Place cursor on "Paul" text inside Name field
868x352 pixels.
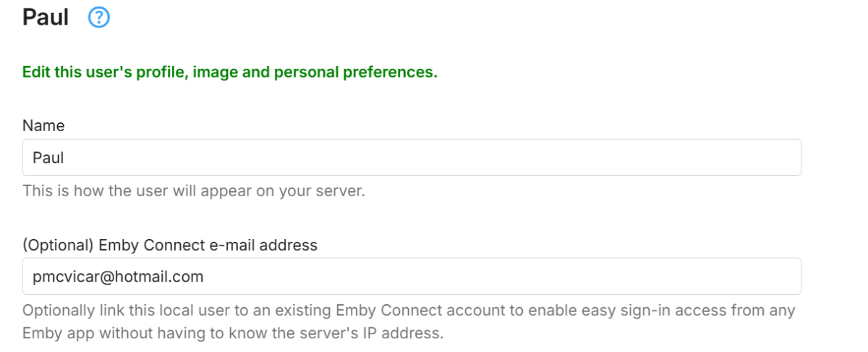click(49, 157)
